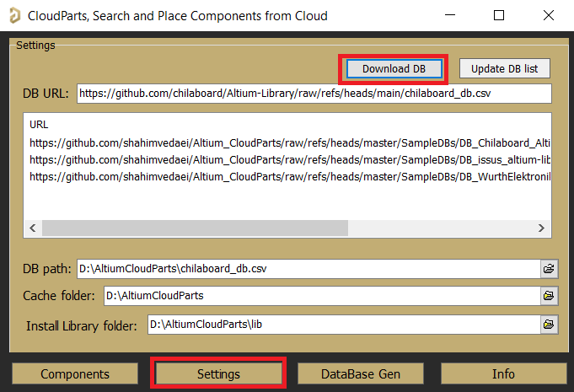This screenshot has height=392, width=574.
Task: Click the left arrow of horizontal scrollbar
Action: [x=33, y=228]
